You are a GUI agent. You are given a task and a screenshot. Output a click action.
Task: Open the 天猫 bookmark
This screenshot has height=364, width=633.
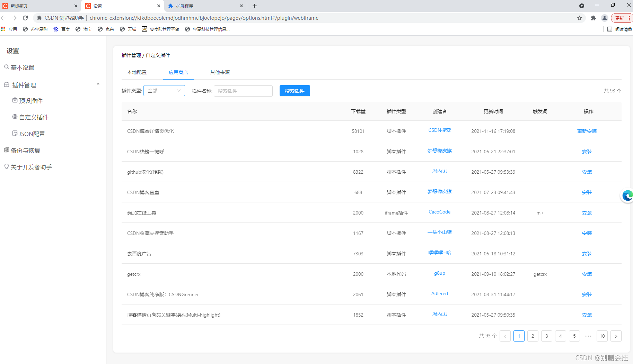coord(128,29)
